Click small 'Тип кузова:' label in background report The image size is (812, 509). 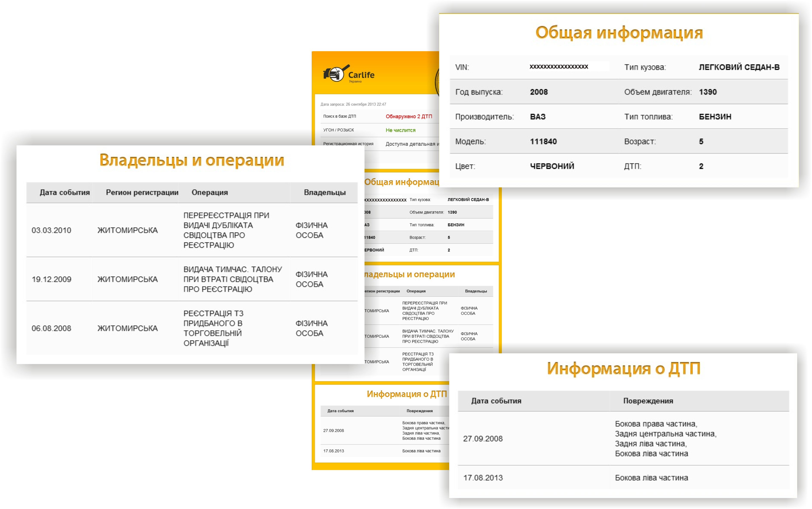point(420,200)
